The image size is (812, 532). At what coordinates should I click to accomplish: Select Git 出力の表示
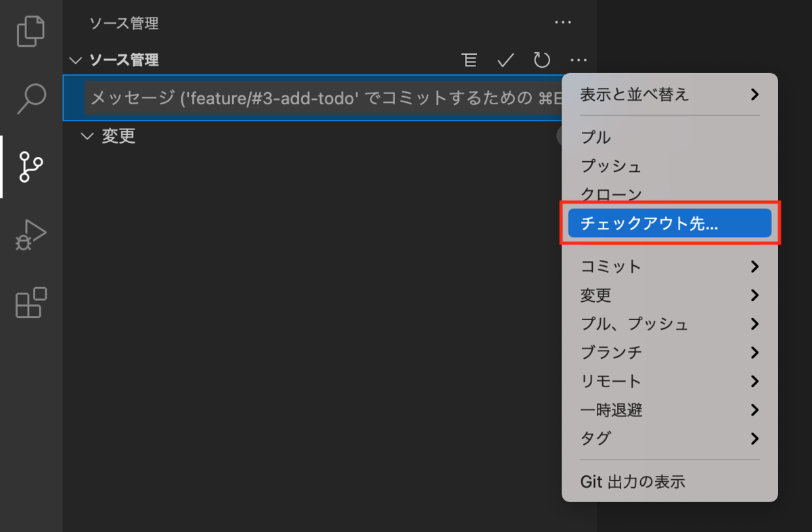(x=633, y=481)
